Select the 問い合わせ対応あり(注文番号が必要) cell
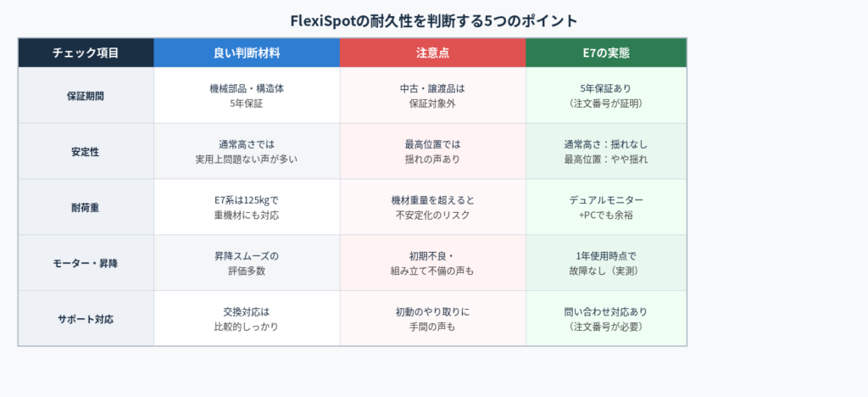The height and width of the screenshot is (397, 868). tap(605, 319)
